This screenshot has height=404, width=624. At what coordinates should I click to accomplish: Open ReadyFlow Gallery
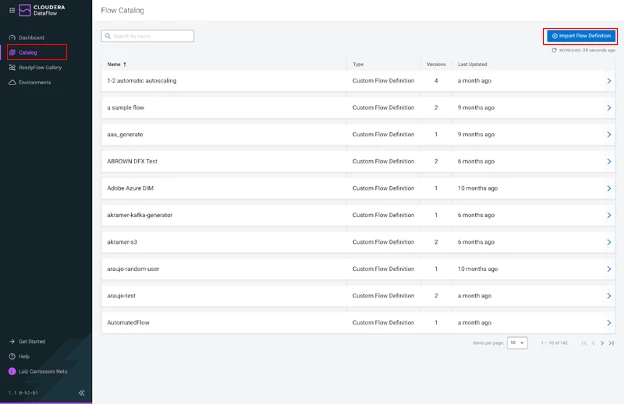click(35, 67)
